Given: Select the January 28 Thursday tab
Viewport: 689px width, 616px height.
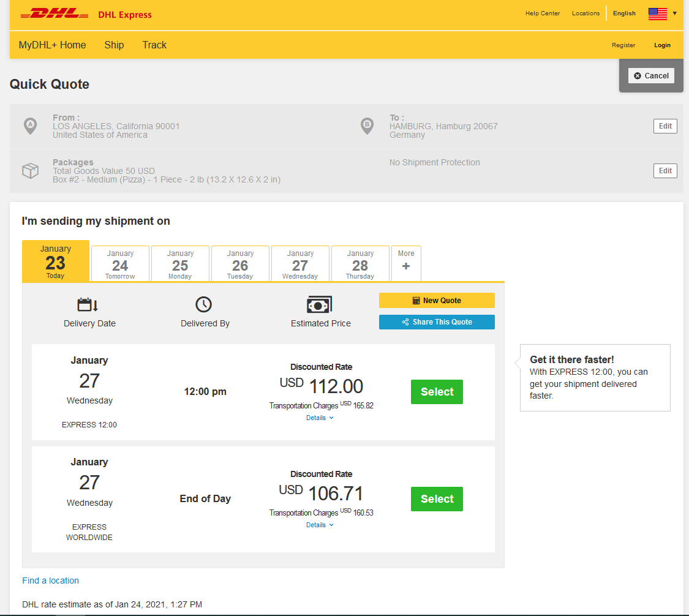Looking at the screenshot, I should pos(360,264).
